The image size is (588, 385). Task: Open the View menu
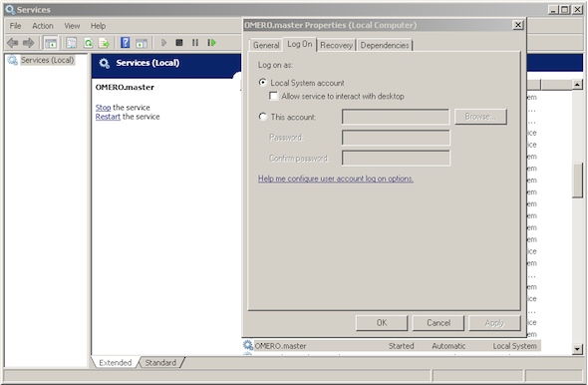point(72,26)
